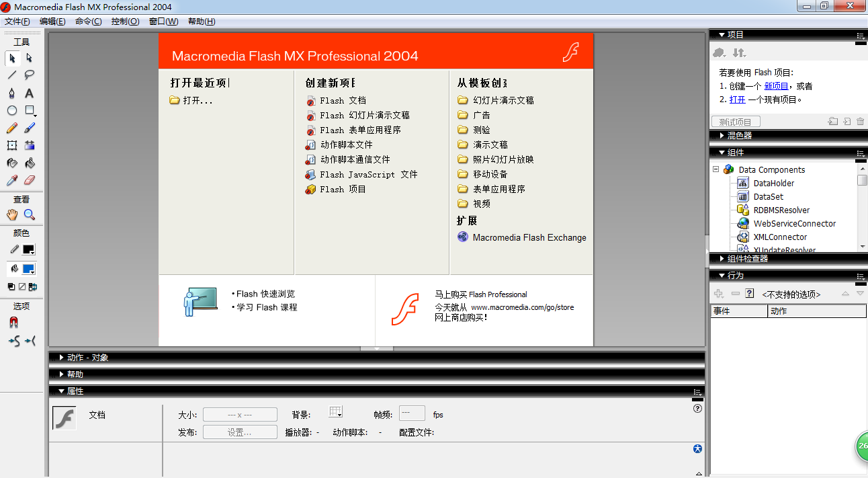Click the 新项目 link
The height and width of the screenshot is (478, 868).
click(776, 86)
